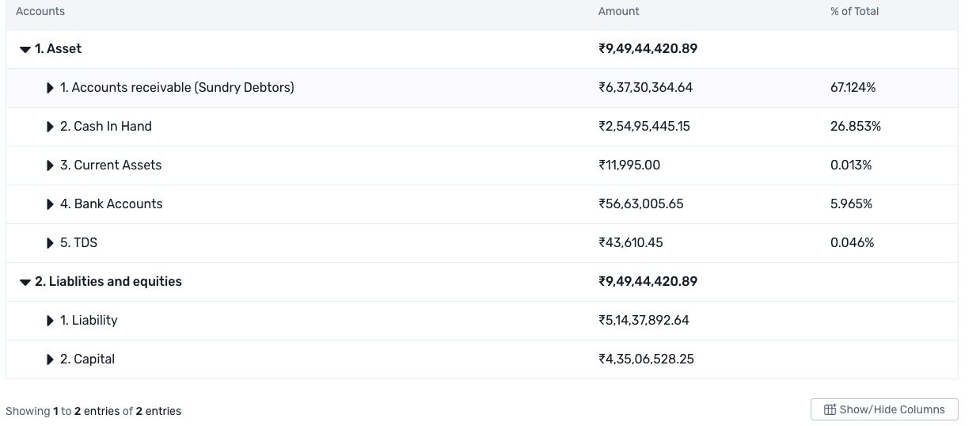The image size is (980, 426).
Task: Expand Accounts receivable (Sundry Debtors) row
Action: pyautogui.click(x=51, y=88)
